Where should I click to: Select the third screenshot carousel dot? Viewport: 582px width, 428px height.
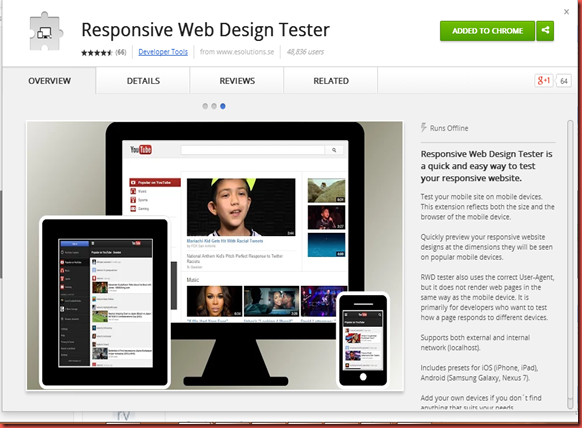click(x=223, y=106)
